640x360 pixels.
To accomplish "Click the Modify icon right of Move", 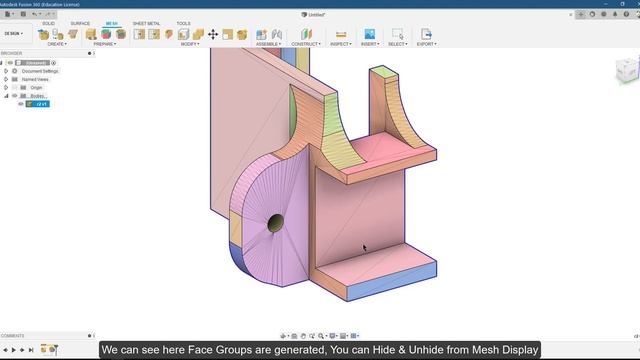I will (x=227, y=34).
